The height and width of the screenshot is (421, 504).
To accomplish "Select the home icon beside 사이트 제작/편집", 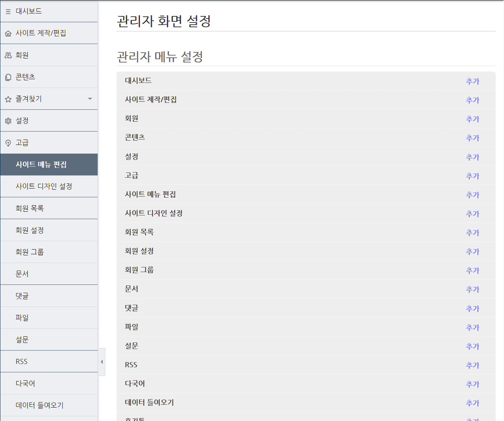I will point(8,33).
